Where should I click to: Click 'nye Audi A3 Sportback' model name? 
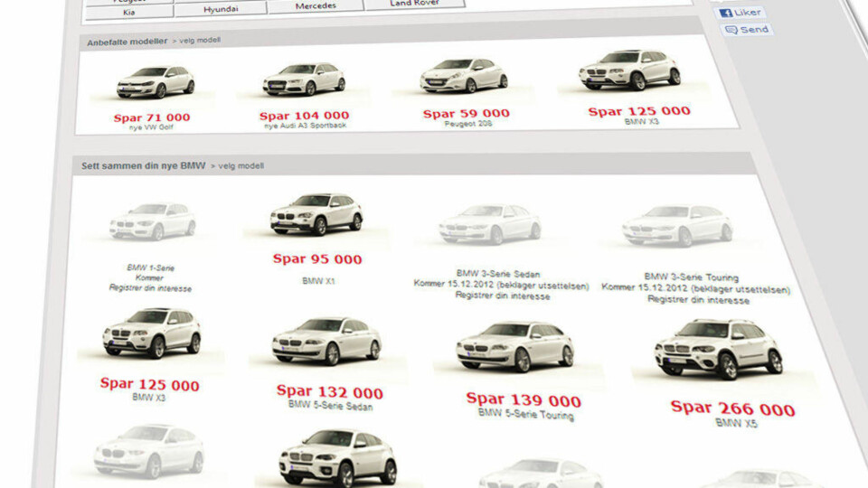point(305,126)
